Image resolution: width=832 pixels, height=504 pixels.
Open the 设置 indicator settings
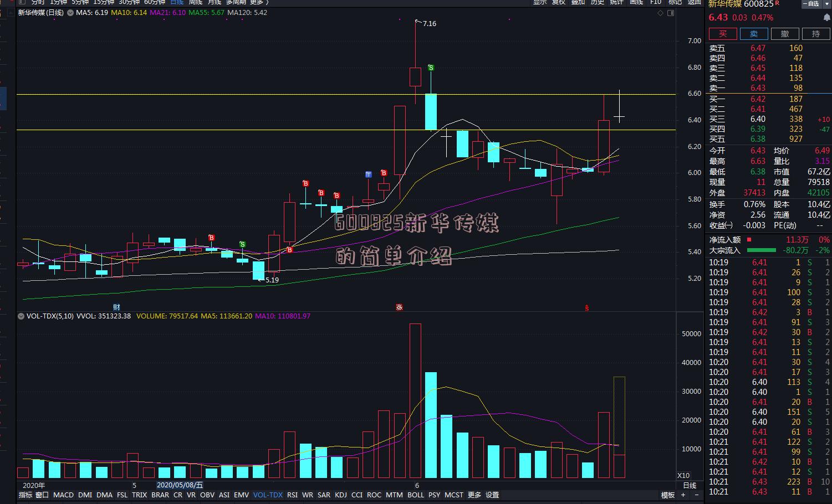[x=492, y=495]
